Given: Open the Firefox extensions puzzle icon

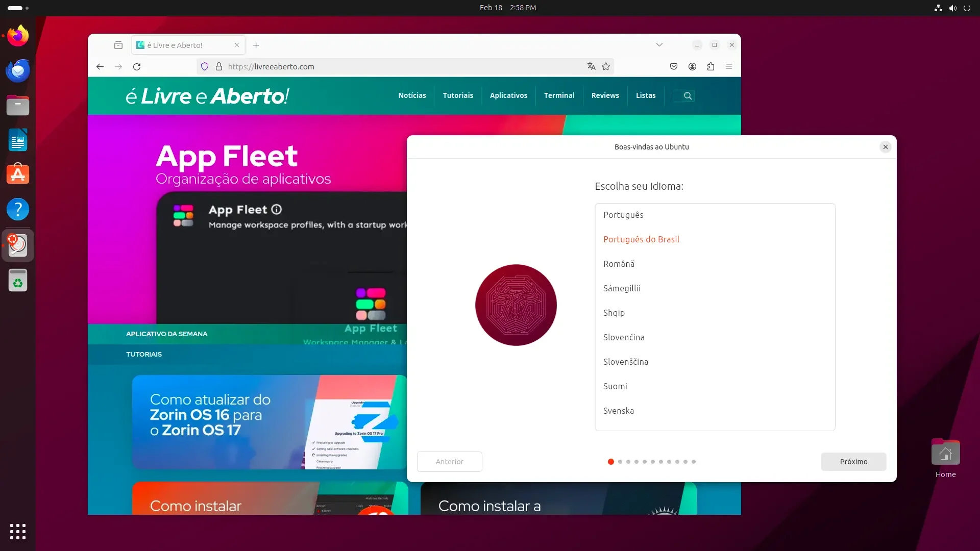Looking at the screenshot, I should tap(710, 66).
